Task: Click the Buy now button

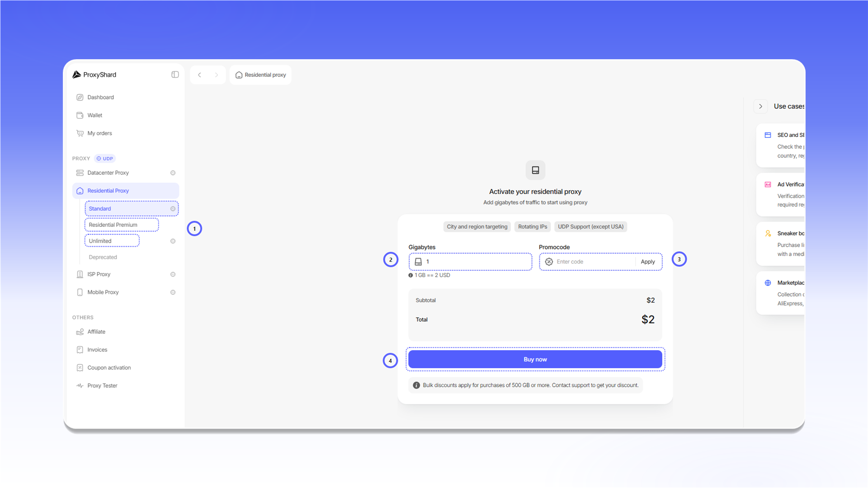Action: pos(535,359)
